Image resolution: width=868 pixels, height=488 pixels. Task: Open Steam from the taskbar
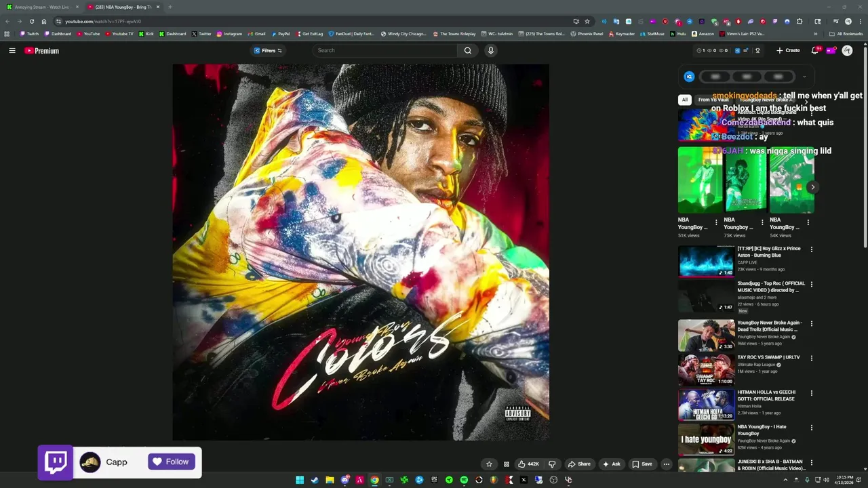click(315, 480)
